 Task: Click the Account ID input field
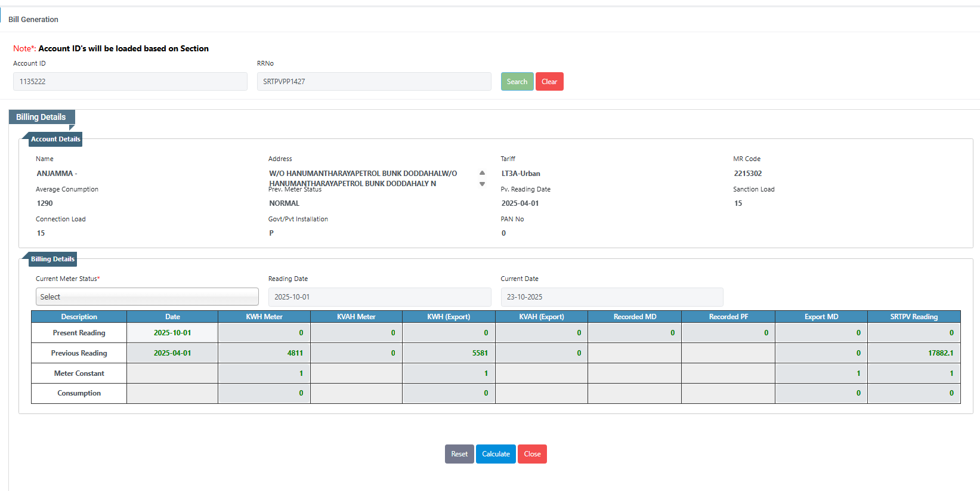pyautogui.click(x=130, y=82)
